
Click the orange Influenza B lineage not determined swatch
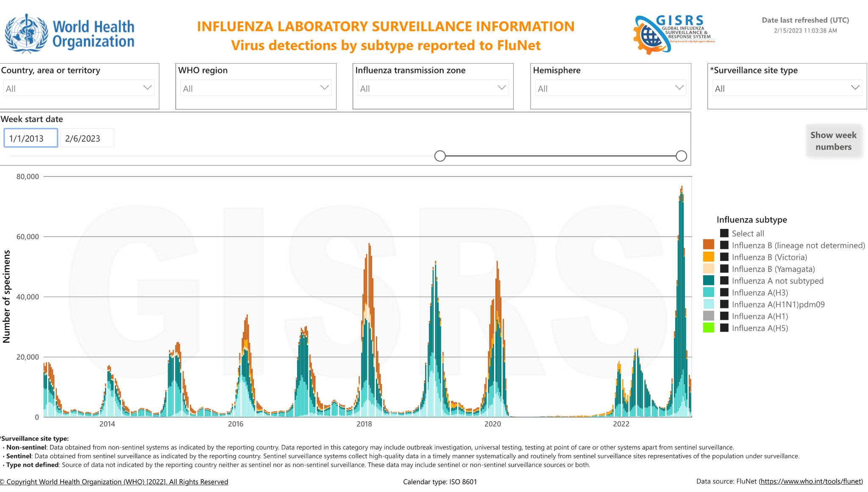pos(708,245)
